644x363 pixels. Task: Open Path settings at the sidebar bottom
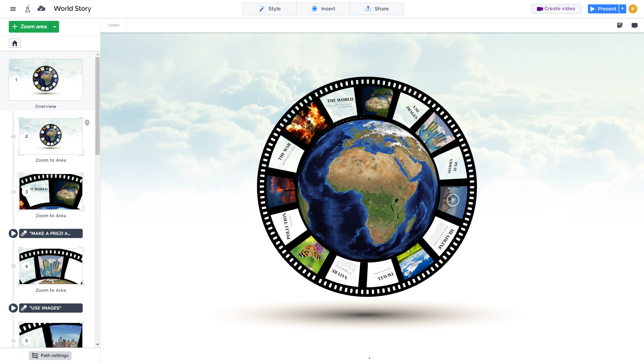[x=50, y=355]
